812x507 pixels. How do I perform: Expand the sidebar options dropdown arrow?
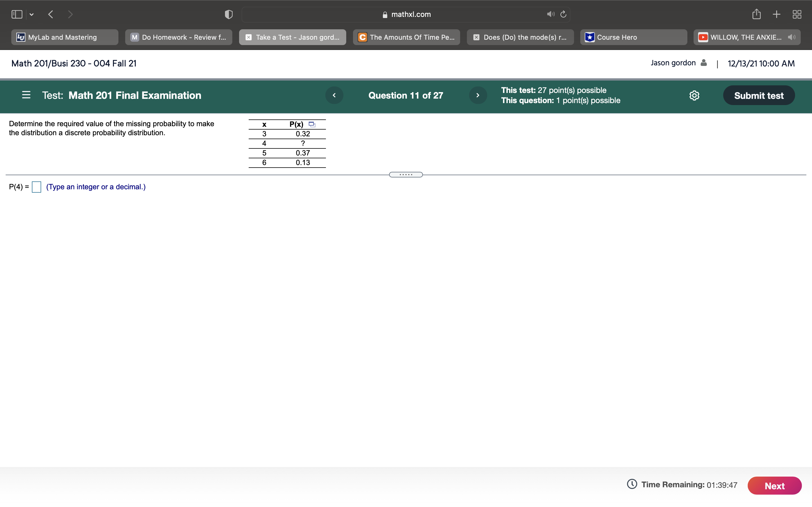coord(32,14)
